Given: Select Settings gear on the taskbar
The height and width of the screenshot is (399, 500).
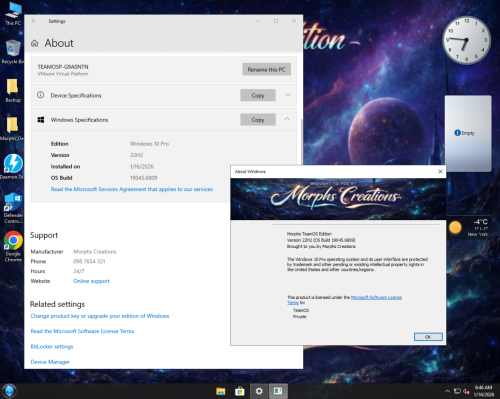Looking at the screenshot, I should (259, 391).
